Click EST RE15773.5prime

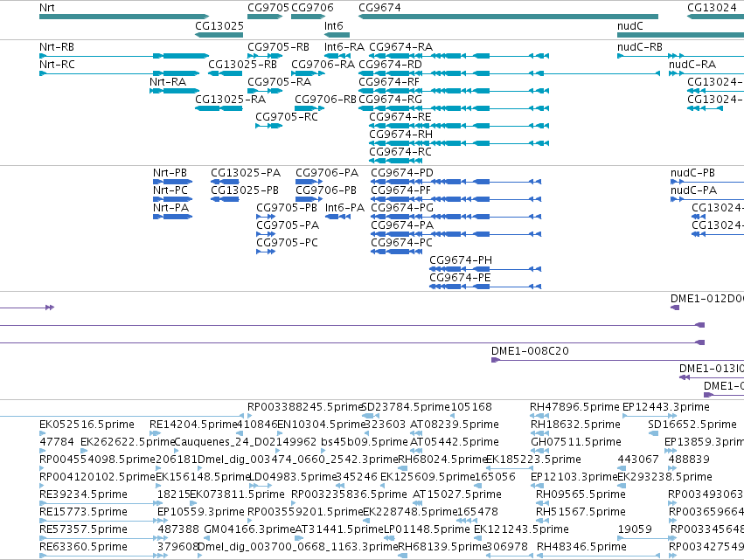point(83,512)
